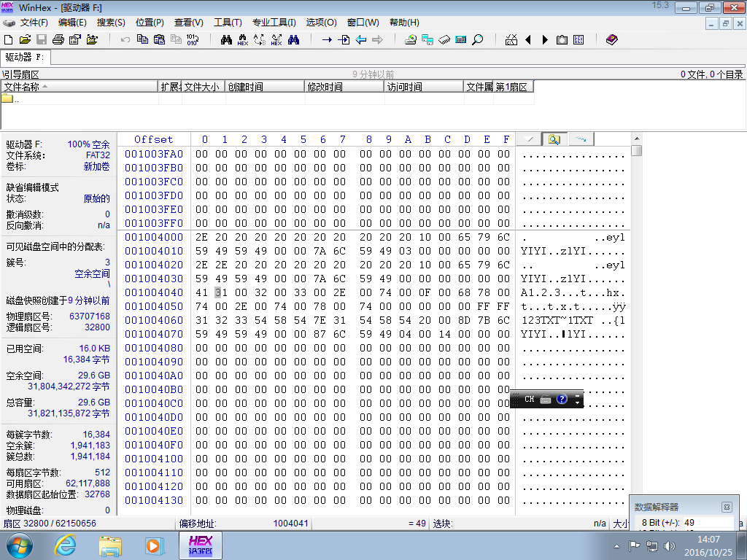Viewport: 747px width, 560px height.
Task: Click the blue Back arrow icon
Action: click(360, 39)
